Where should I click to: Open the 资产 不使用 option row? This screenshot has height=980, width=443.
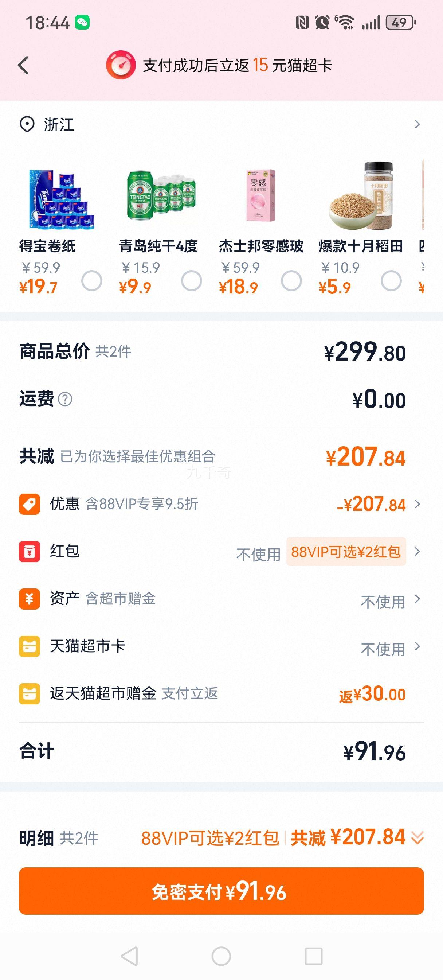(221, 599)
